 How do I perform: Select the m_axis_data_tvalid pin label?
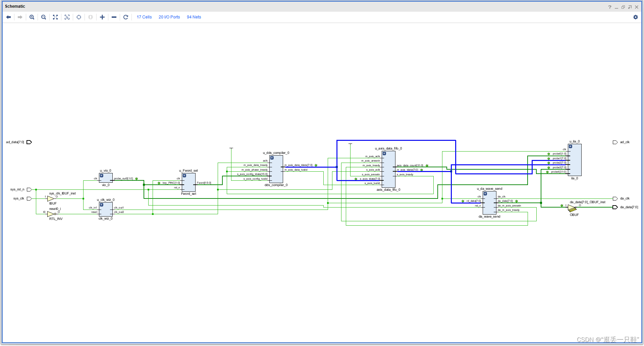click(296, 170)
